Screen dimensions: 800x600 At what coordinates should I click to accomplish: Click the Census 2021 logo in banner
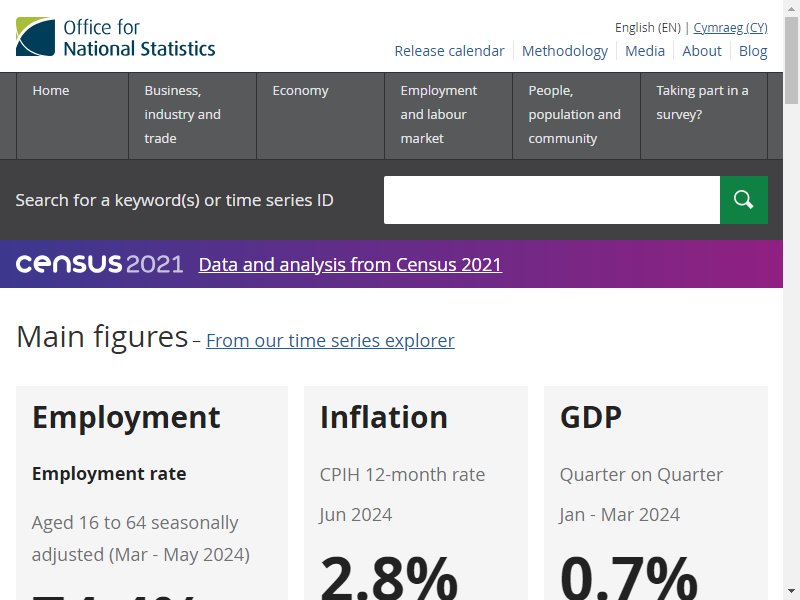pyautogui.click(x=99, y=264)
